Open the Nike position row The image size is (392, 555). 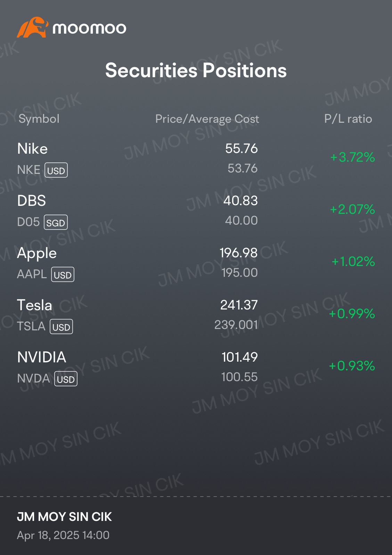196,159
